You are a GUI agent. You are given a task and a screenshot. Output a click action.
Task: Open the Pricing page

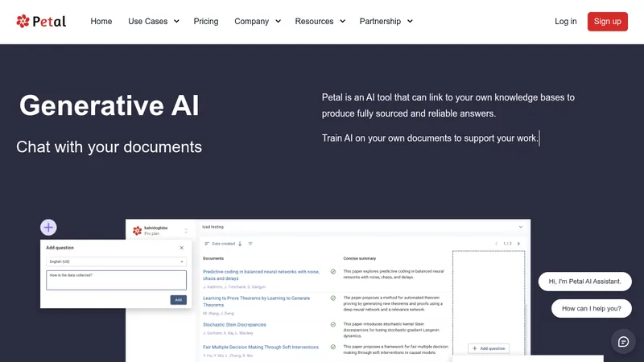click(206, 22)
